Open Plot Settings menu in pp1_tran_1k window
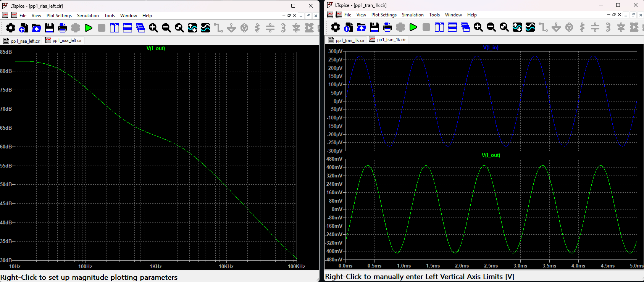 point(384,15)
